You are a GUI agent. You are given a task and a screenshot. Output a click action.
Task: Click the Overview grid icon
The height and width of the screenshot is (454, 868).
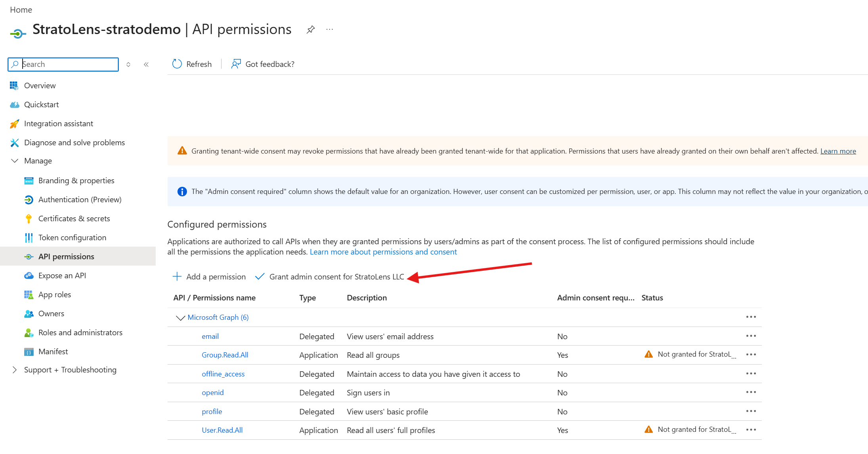[14, 85]
